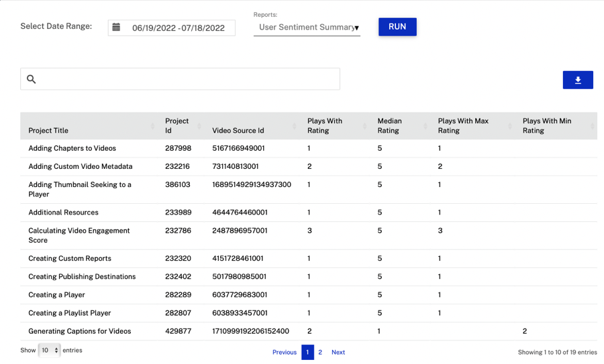The image size is (604, 364).
Task: Go to the Next page
Action: (338, 352)
